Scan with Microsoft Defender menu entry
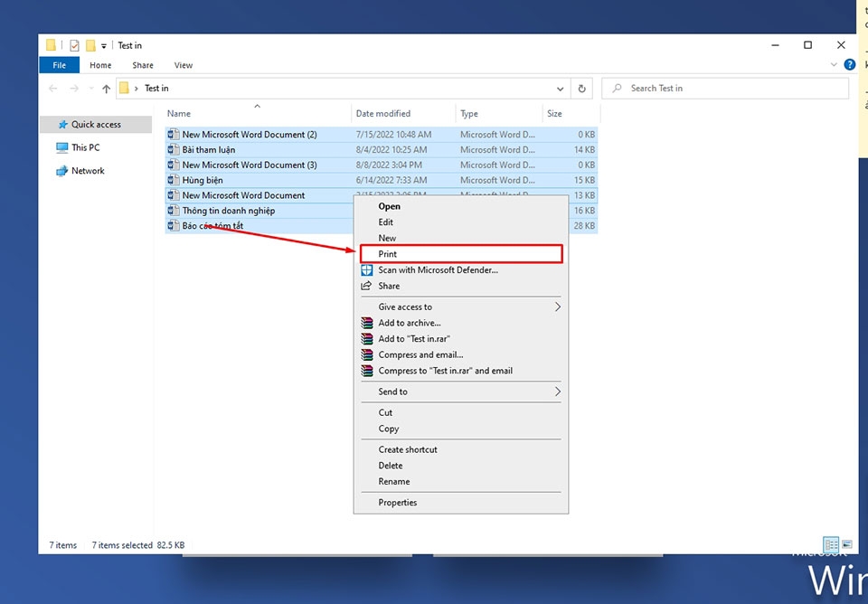The image size is (868, 604). click(461, 270)
